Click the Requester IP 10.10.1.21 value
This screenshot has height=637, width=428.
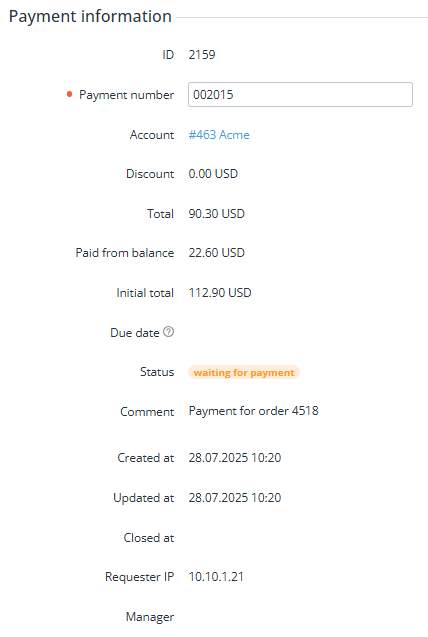tap(216, 576)
